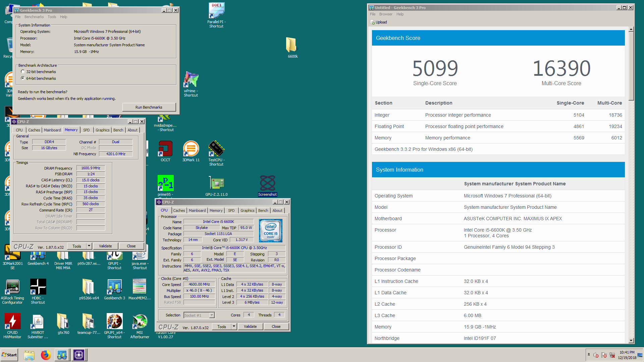Open the MSI Afterburner icon

click(x=140, y=326)
